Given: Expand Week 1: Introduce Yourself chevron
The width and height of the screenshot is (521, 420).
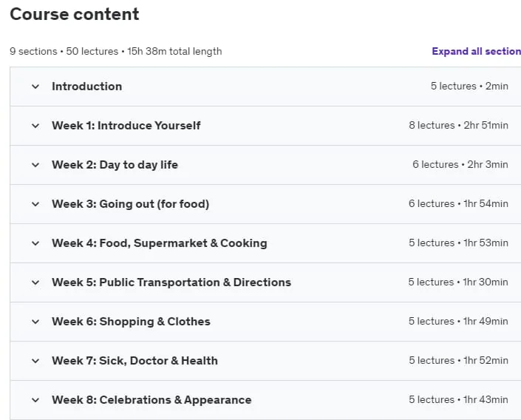Looking at the screenshot, I should [x=35, y=126].
